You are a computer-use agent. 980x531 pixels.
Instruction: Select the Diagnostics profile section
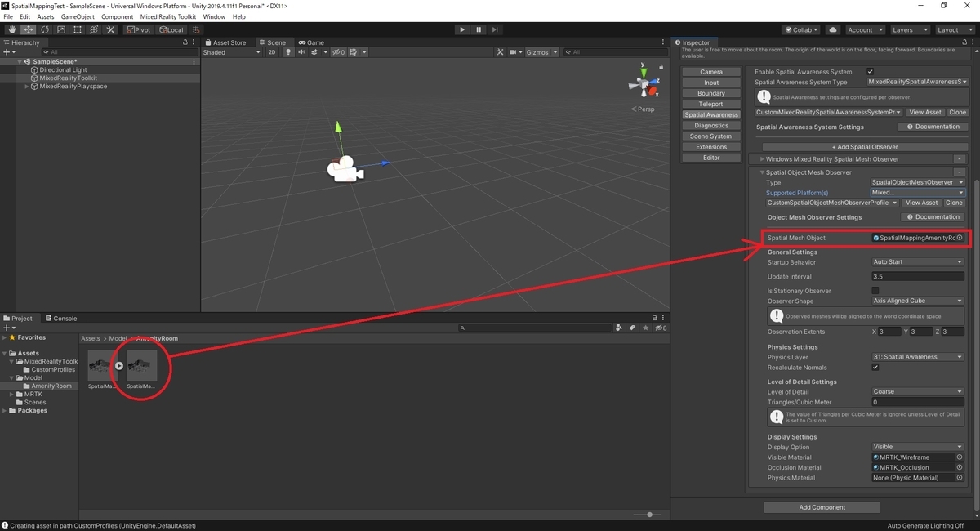(x=711, y=126)
